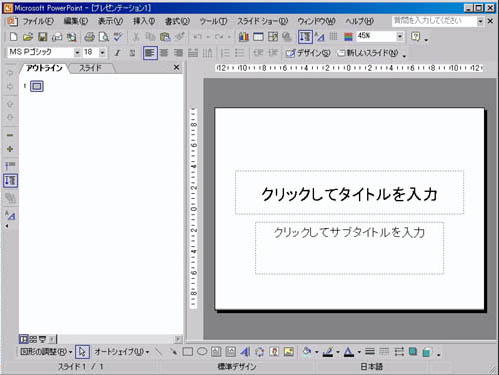The image size is (499, 375).
Task: Insert table icon in standard toolbar
Action: (258, 37)
